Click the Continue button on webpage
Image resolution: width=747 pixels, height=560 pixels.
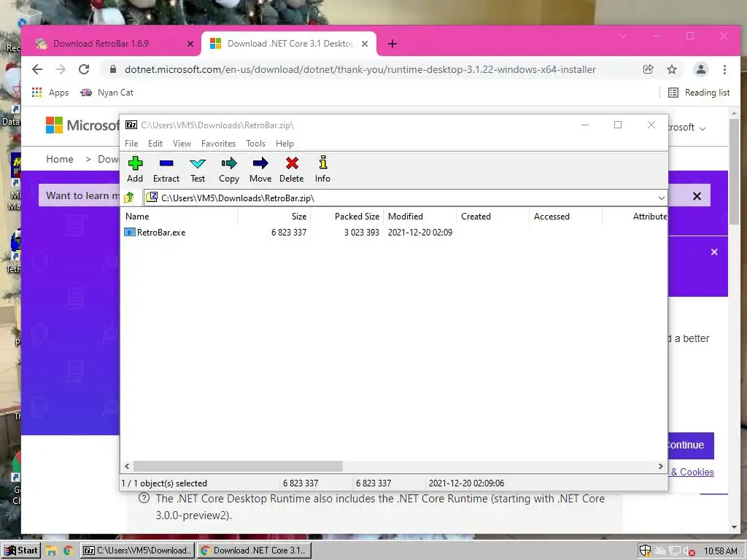click(691, 446)
